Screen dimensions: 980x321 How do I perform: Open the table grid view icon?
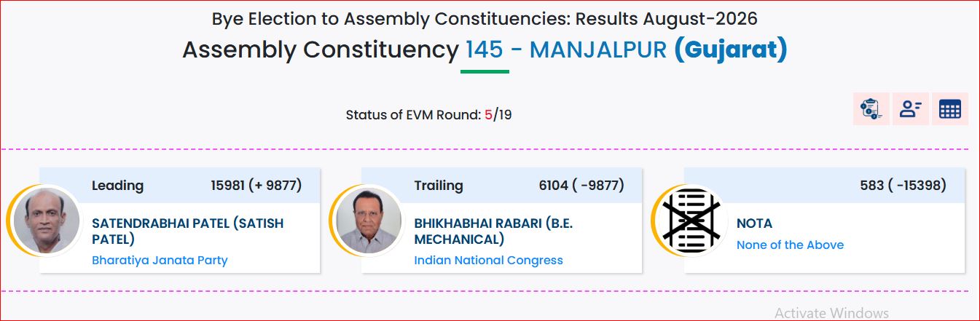point(949,109)
